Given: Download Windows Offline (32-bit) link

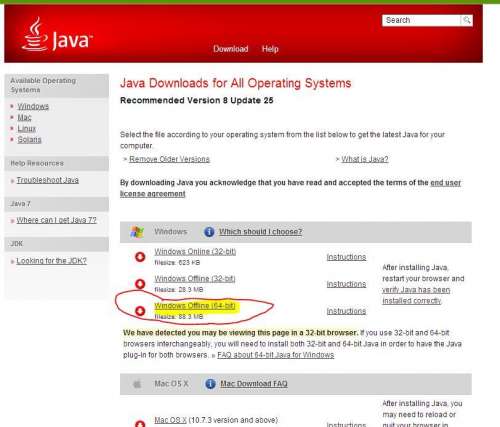Looking at the screenshot, I should coord(195,279).
